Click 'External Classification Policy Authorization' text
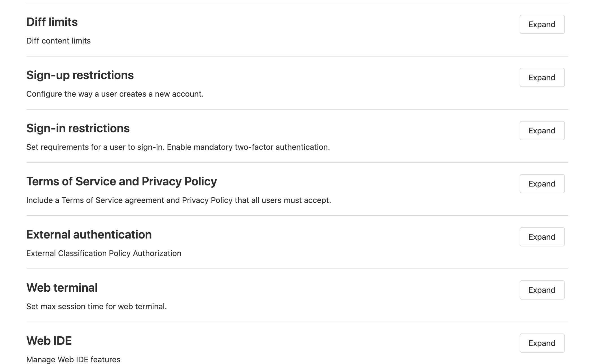Image resolution: width=592 pixels, height=364 pixels. pos(104,253)
